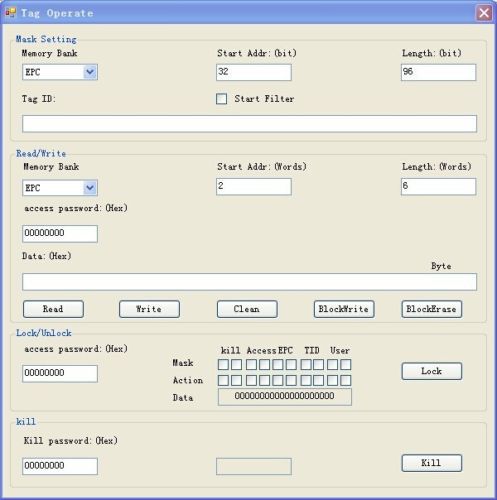
Task: Check the first TID Mask checkbox
Action: pos(306,364)
